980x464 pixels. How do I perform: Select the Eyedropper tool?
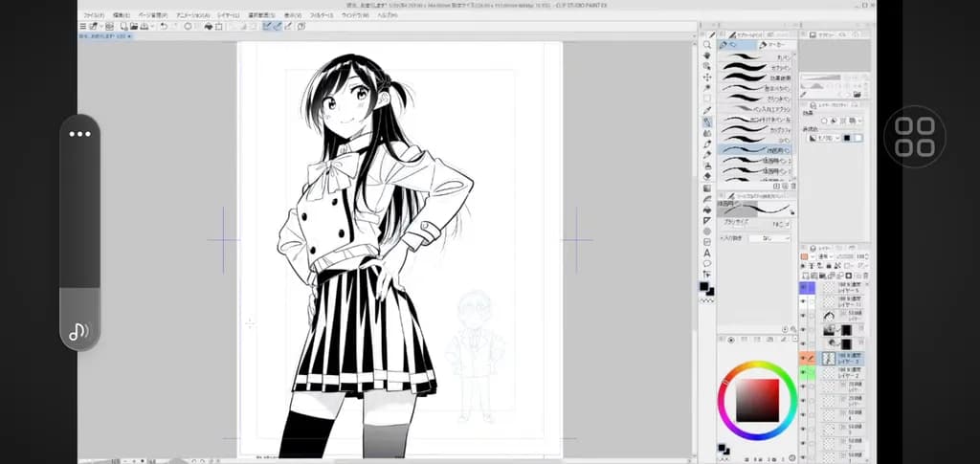(707, 111)
